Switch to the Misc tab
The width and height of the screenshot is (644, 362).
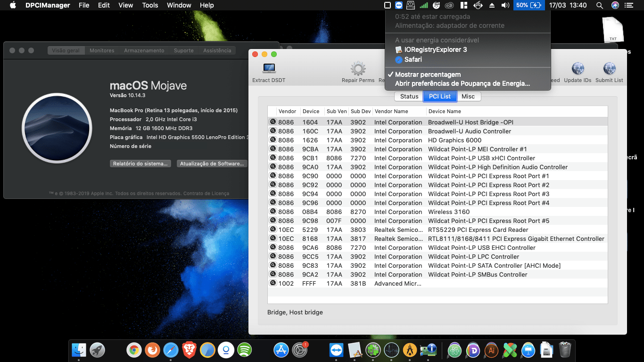(469, 96)
